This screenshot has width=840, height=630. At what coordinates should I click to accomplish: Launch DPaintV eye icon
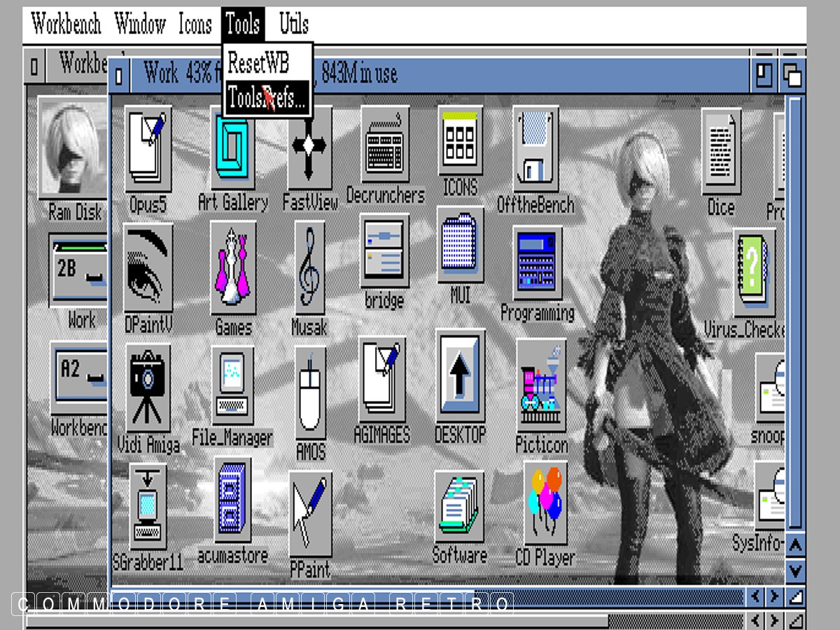pyautogui.click(x=148, y=268)
